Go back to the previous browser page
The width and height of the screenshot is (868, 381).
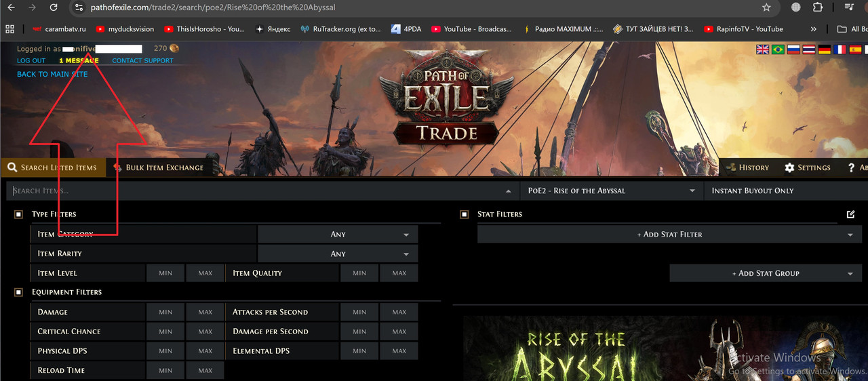pos(11,7)
